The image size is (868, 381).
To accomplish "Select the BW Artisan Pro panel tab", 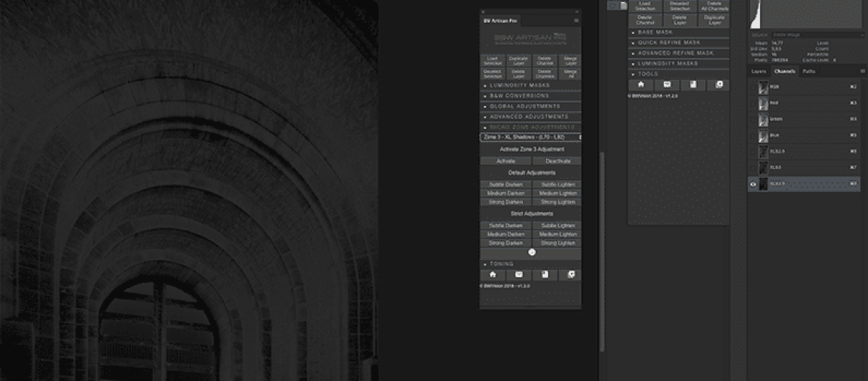I will pos(499,21).
